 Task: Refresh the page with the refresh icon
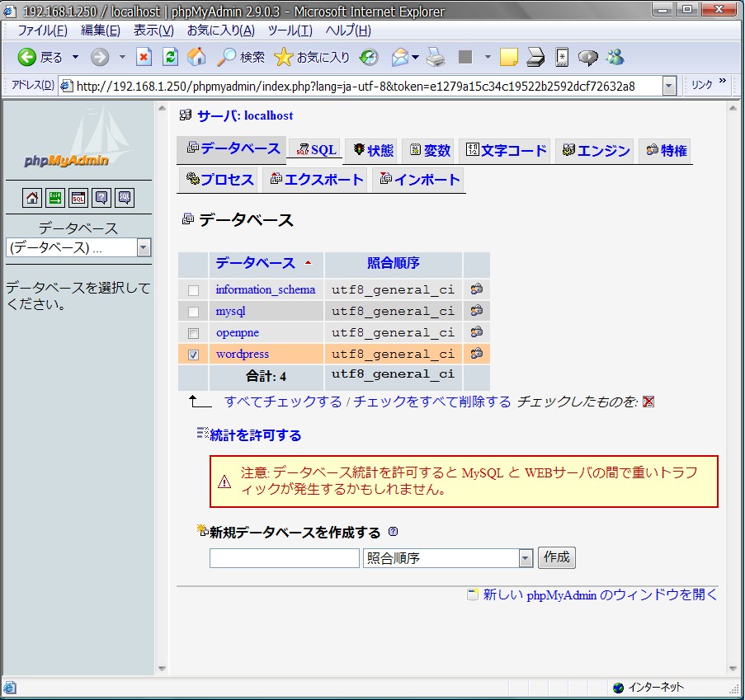170,57
